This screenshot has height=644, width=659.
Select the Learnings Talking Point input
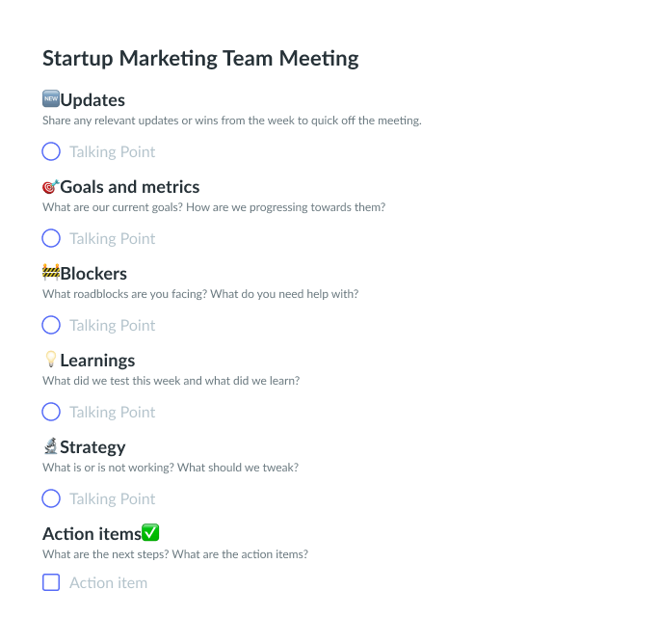point(112,412)
